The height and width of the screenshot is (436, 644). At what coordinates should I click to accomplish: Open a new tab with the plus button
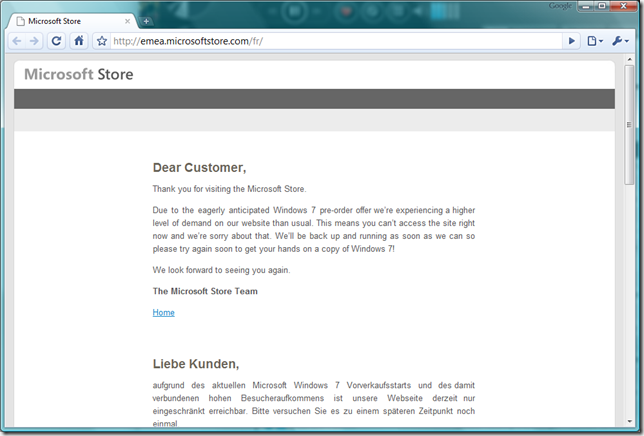146,21
